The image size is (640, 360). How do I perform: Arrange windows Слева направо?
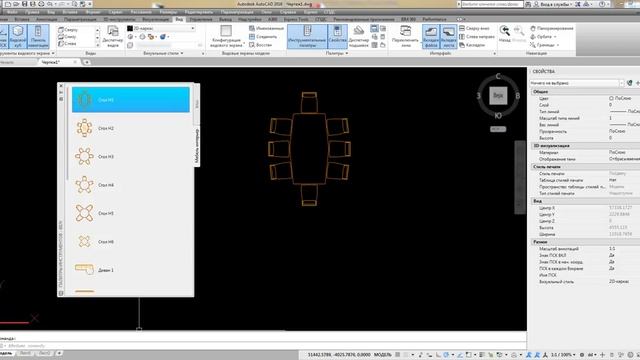pyautogui.click(x=477, y=36)
